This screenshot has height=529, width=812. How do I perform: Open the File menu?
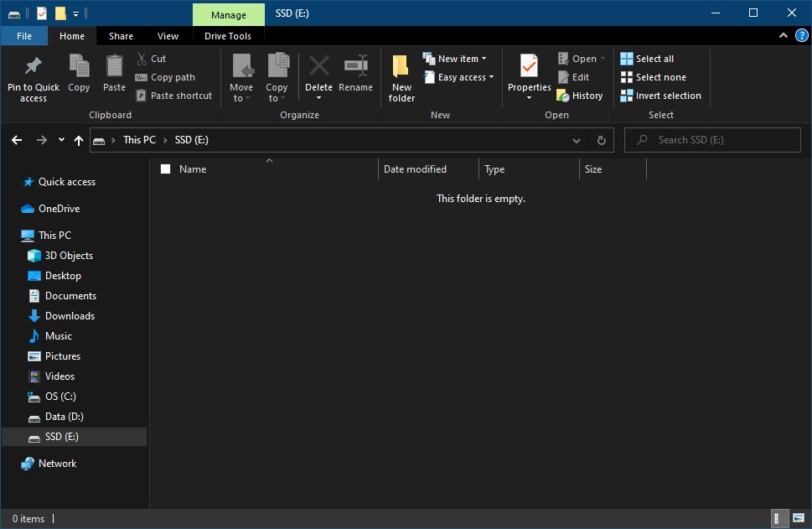pyautogui.click(x=24, y=36)
